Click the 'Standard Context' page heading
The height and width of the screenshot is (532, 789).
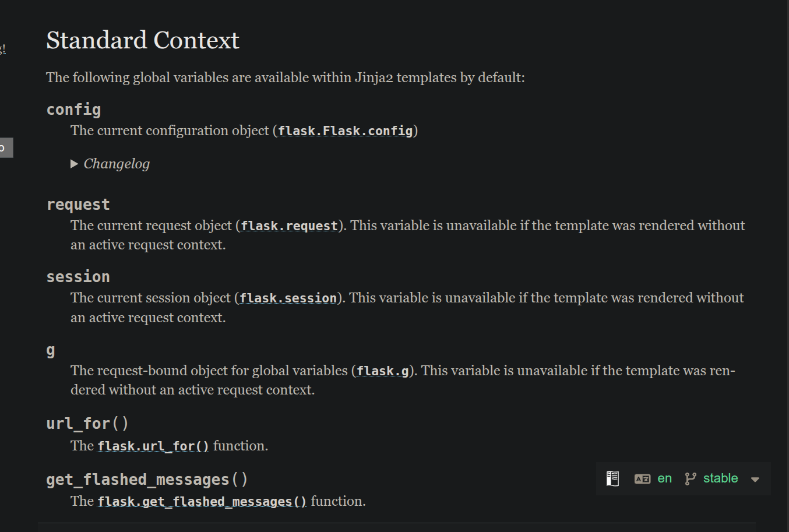(x=142, y=40)
